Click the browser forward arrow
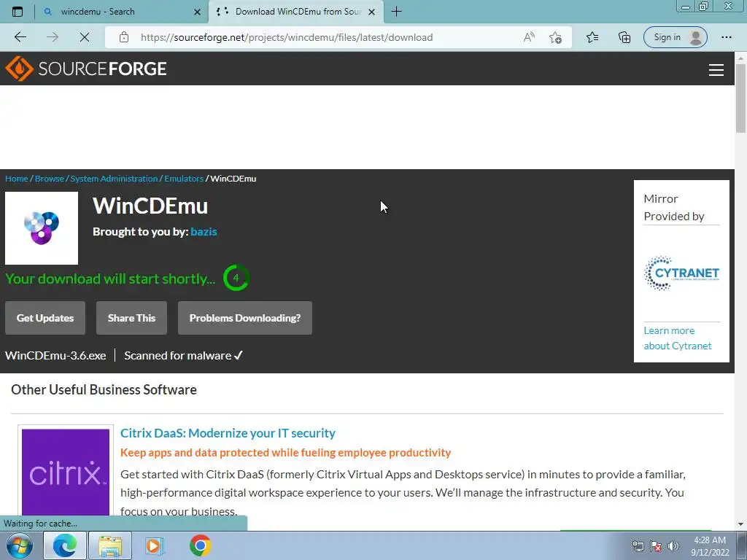The width and height of the screenshot is (747, 560). point(53,37)
